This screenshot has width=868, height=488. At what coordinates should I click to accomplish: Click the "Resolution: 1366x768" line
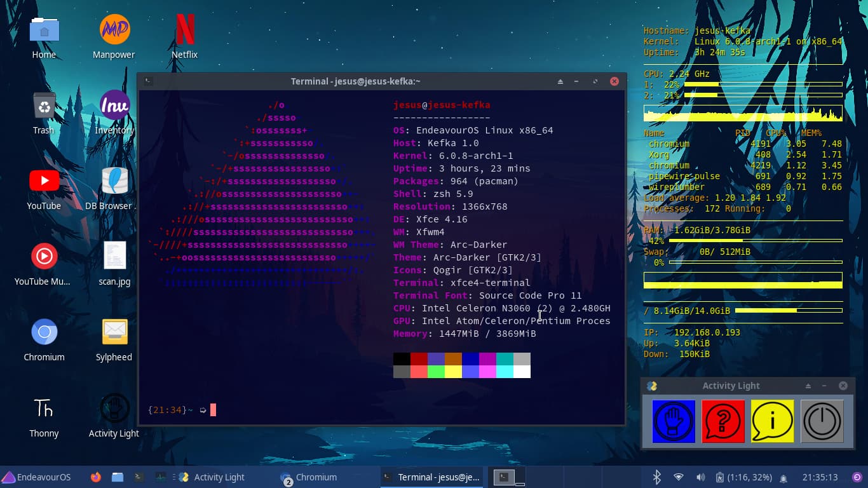point(451,207)
